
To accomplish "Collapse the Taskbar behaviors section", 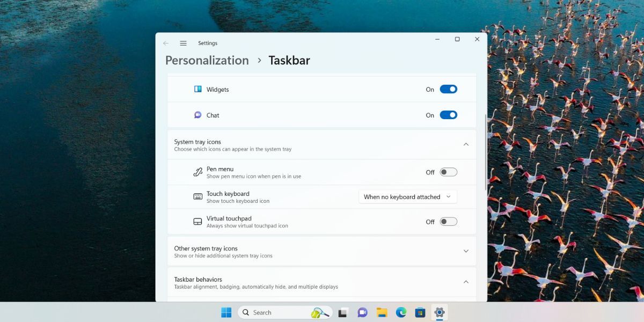I will pyautogui.click(x=466, y=282).
